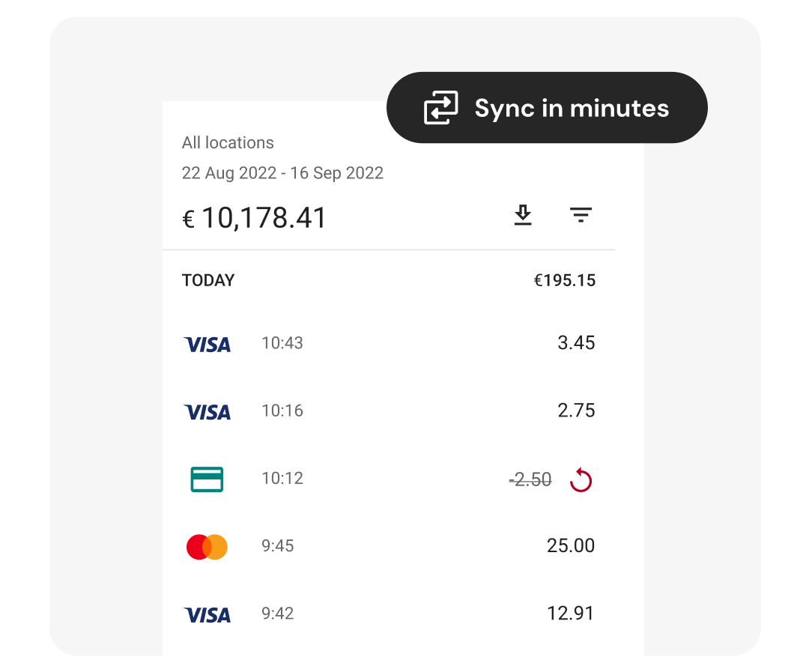This screenshot has width=809, height=672.
Task: Click the Sync in minutes badge
Action: (546, 107)
